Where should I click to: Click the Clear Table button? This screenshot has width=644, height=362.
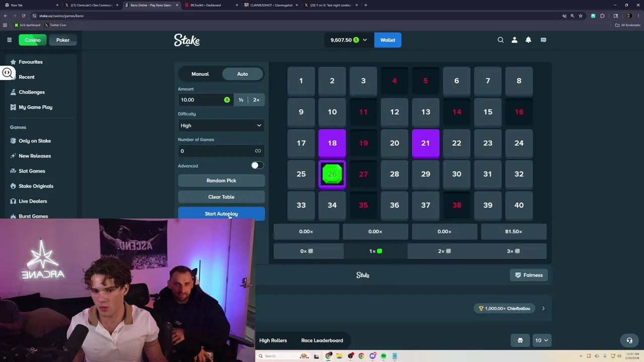(x=221, y=197)
